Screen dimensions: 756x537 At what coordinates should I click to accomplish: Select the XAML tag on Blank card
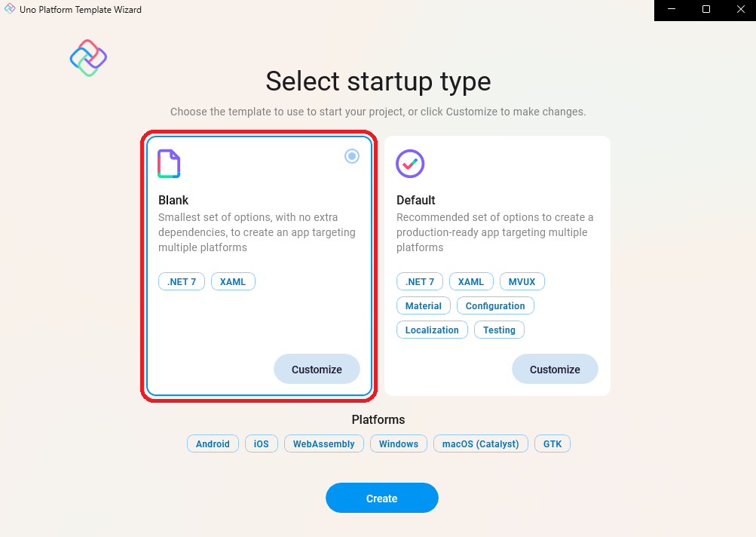(x=233, y=281)
